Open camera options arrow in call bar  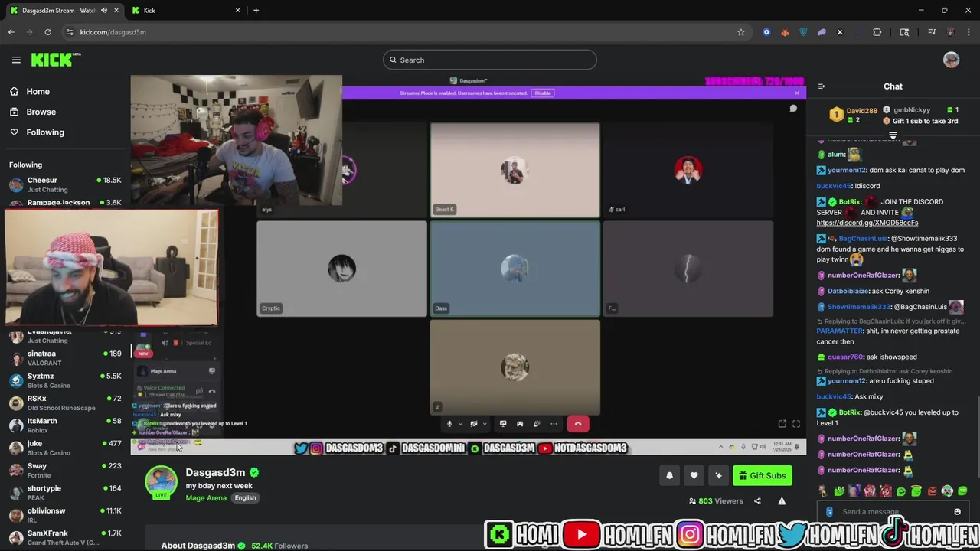485,424
